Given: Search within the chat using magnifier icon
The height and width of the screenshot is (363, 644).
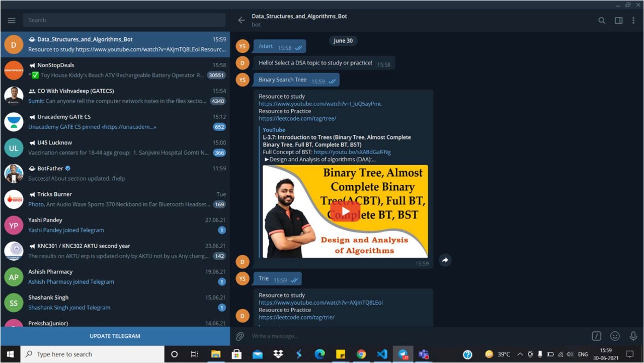Looking at the screenshot, I should point(602,21).
